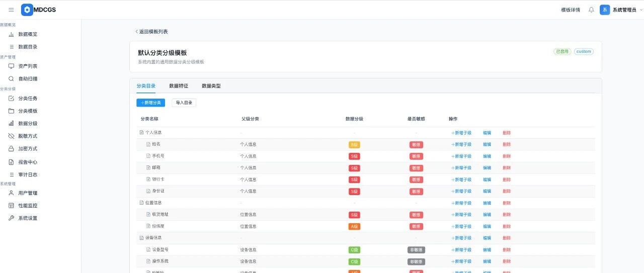644x273 pixels.
Task: Click the MDCGS logo icon
Action: [x=27, y=10]
